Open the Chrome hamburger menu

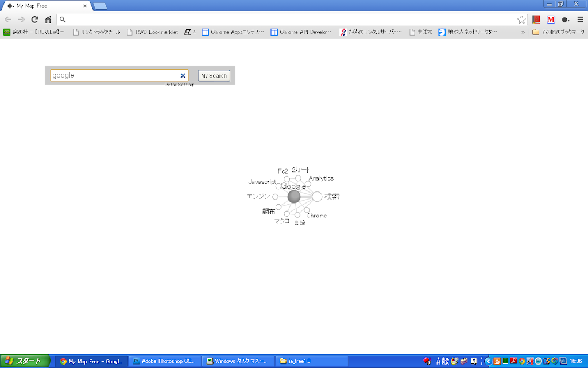[x=580, y=20]
